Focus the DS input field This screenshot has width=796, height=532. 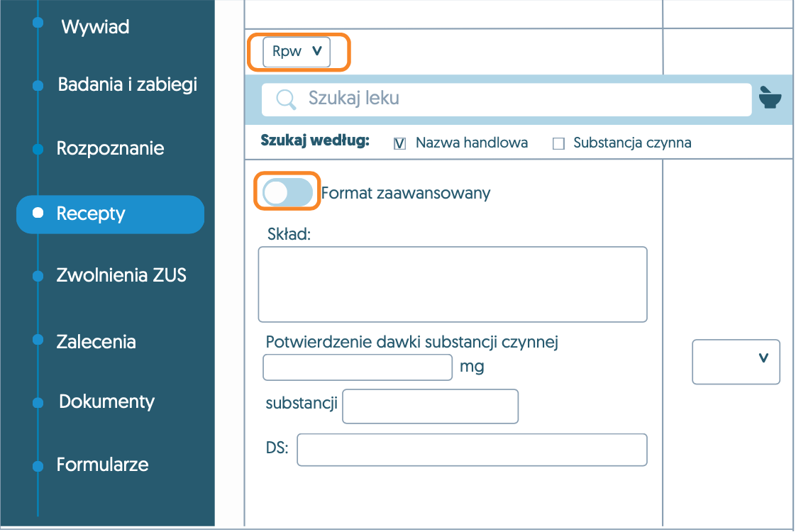point(472,450)
